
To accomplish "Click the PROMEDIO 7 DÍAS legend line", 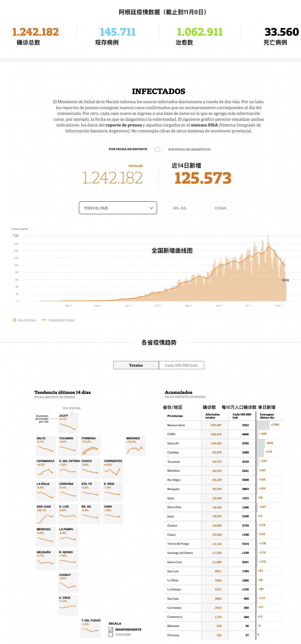I will (x=44, y=320).
